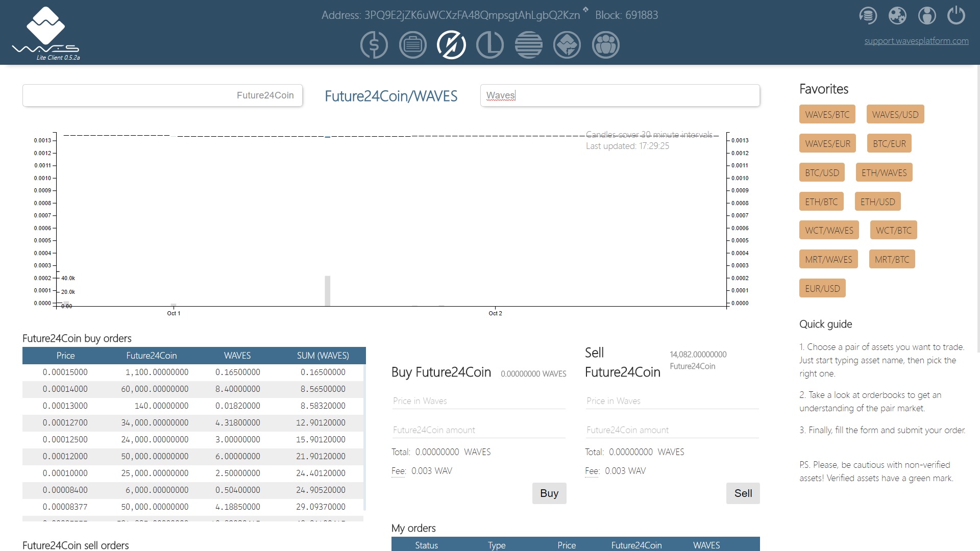Click the Oct 2 chart axis label
This screenshot has height=551, width=980.
pyautogui.click(x=495, y=313)
